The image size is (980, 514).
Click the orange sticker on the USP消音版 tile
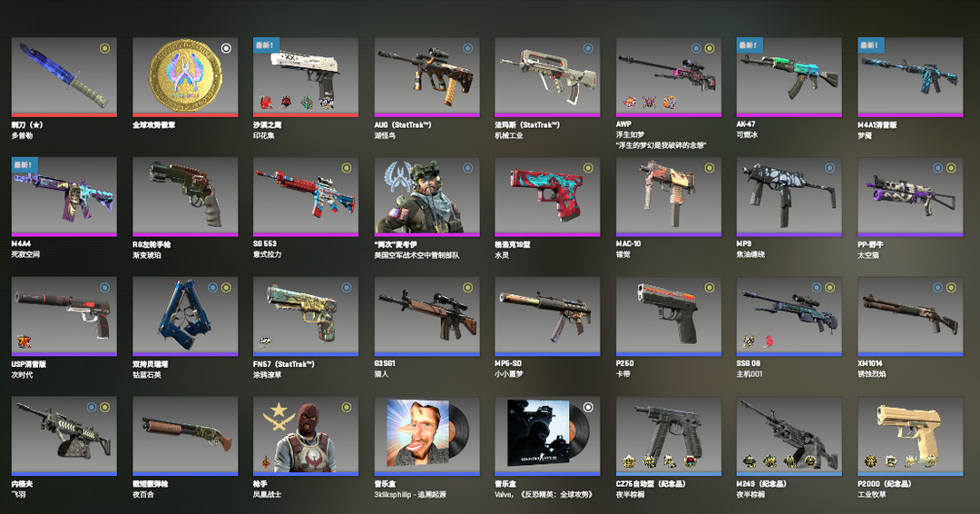tap(25, 341)
